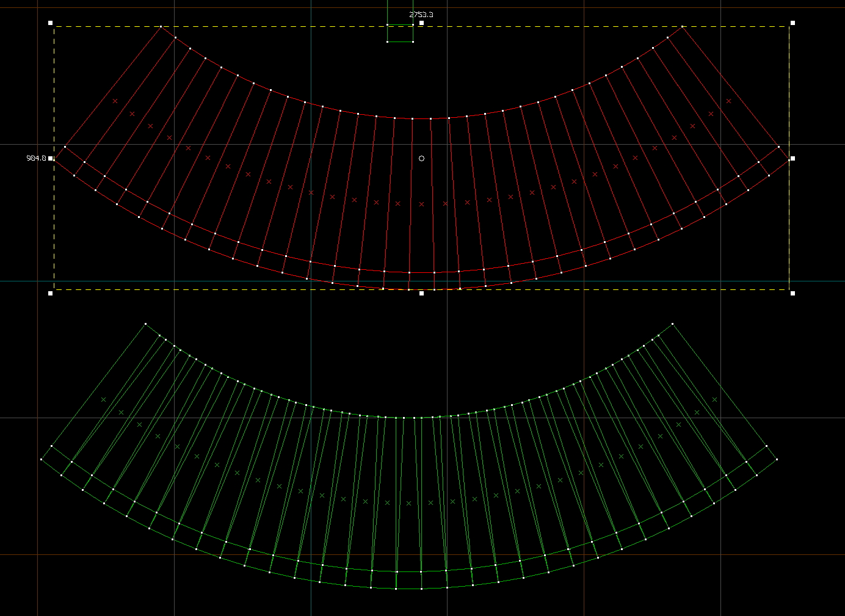Click the leftmost green brush center X

(103, 400)
